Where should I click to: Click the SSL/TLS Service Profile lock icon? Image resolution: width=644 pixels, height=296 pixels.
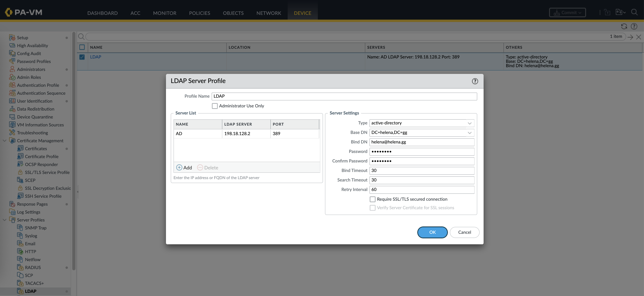tap(20, 172)
